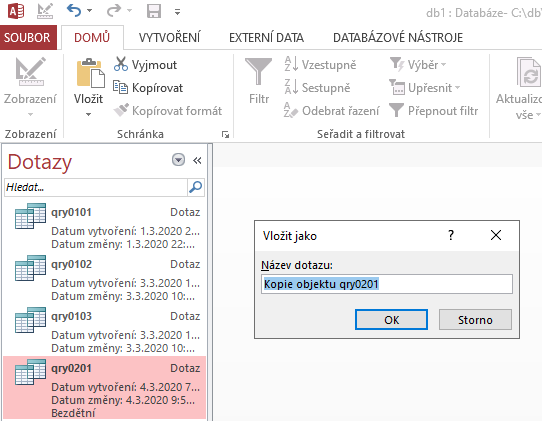Click the search magnifier in Hledat box

pyautogui.click(x=196, y=187)
